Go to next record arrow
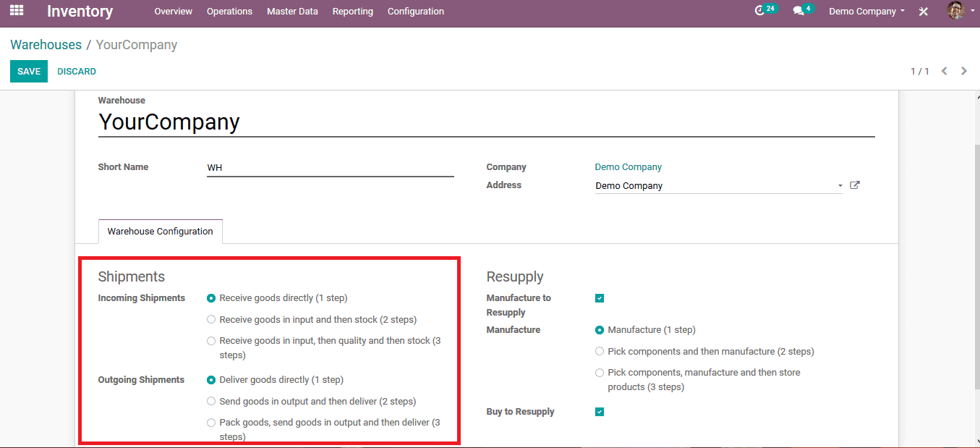The width and height of the screenshot is (980, 448). click(964, 71)
